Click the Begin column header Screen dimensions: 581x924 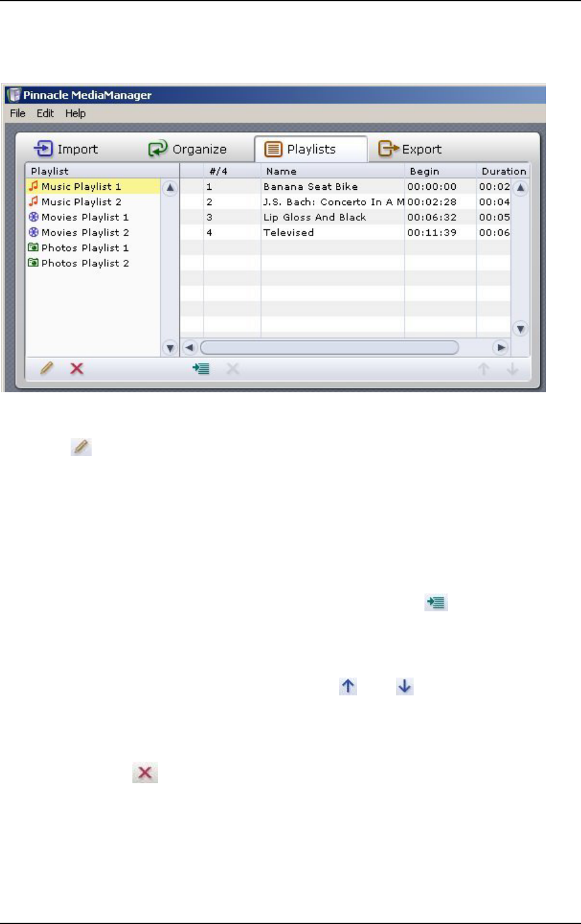click(440, 171)
